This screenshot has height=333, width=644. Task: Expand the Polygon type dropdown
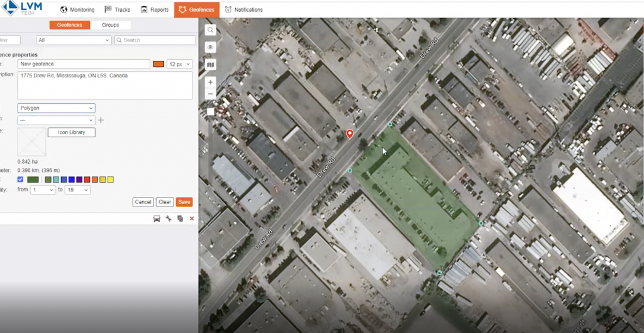tap(56, 108)
